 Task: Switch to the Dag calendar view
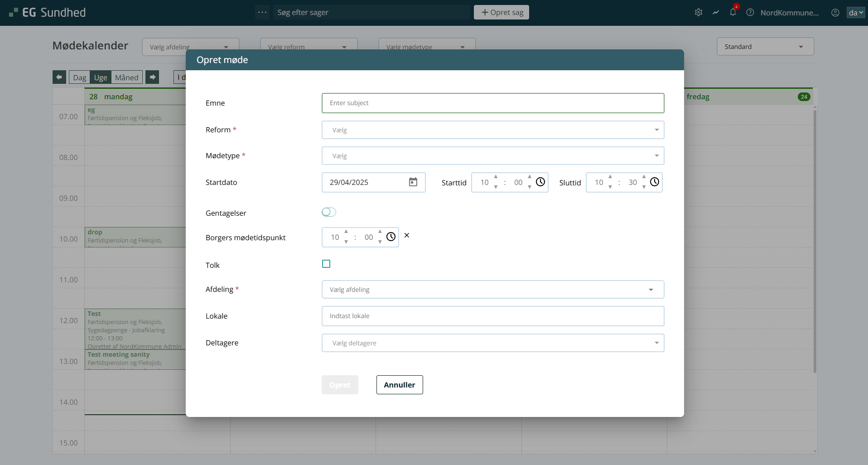click(79, 77)
